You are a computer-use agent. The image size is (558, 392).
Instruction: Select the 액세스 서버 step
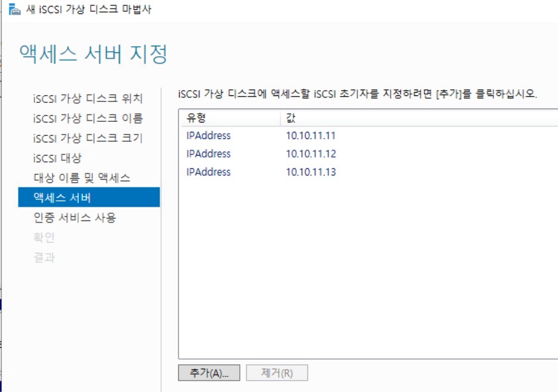point(89,197)
